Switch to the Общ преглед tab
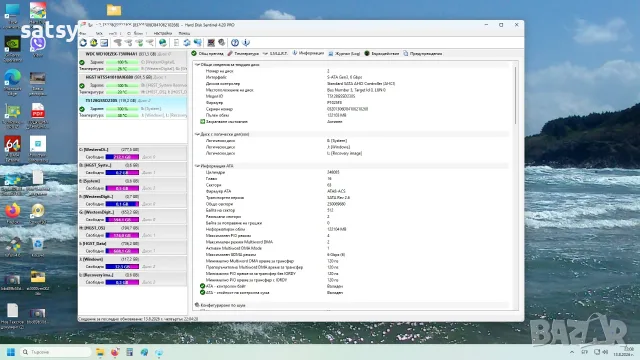640x360 pixels. [x=207, y=53]
